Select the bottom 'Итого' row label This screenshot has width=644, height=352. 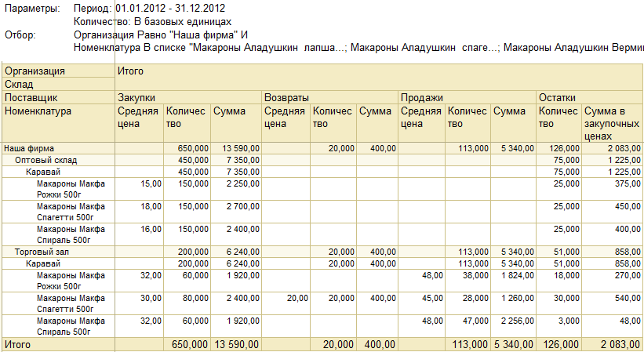(58, 345)
